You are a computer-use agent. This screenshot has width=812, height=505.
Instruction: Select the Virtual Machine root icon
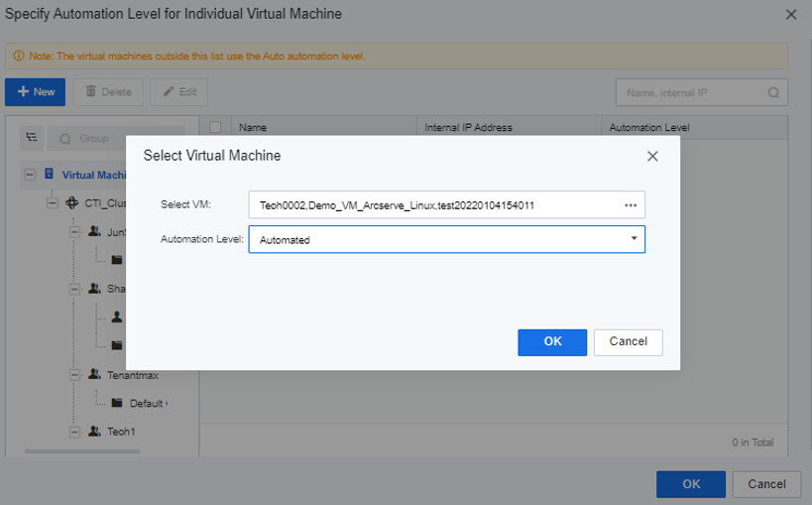[50, 174]
